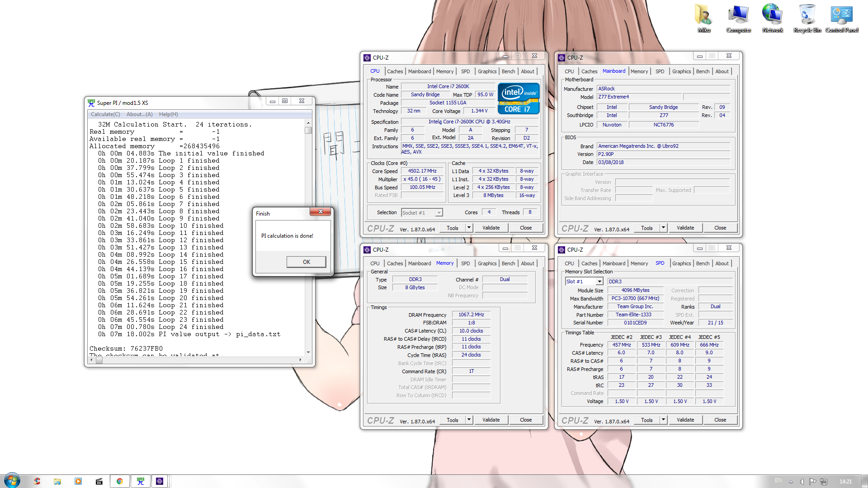Click the Windows Start orb

(x=12, y=480)
